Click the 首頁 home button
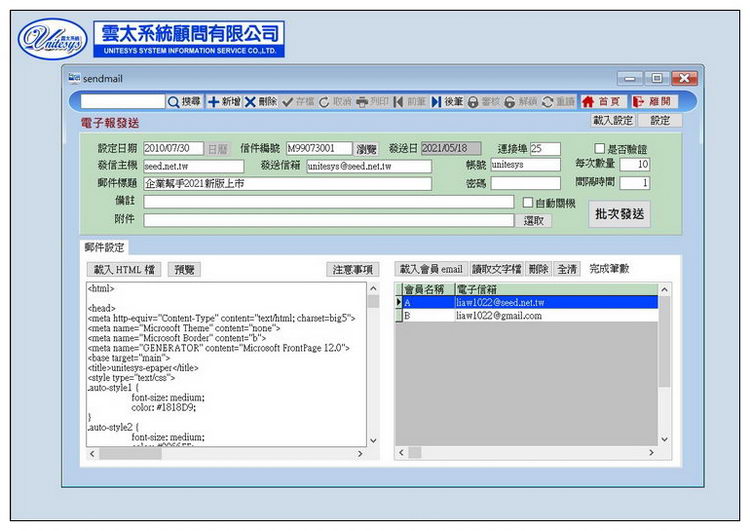Viewport: 750px width, 531px height. [602, 102]
